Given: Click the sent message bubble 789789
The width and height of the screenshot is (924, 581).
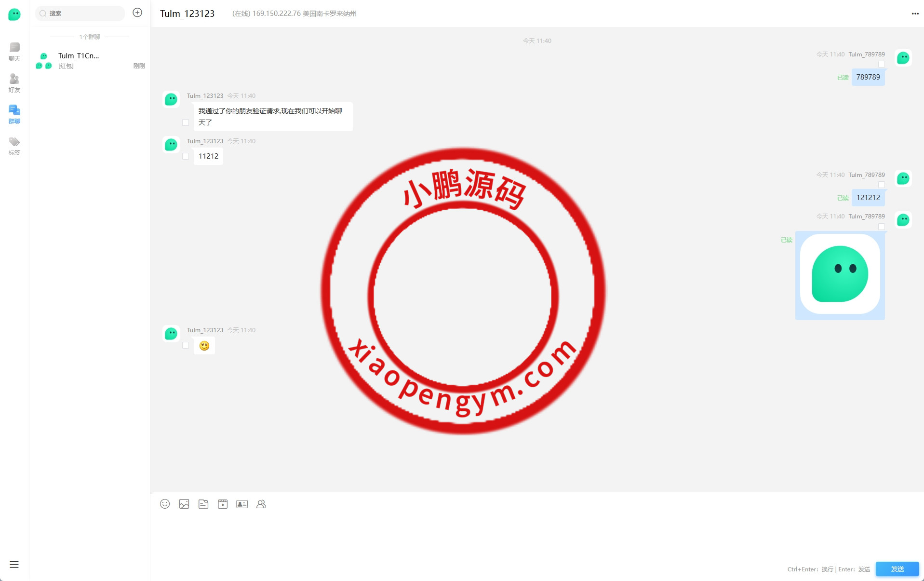Looking at the screenshot, I should coord(868,77).
